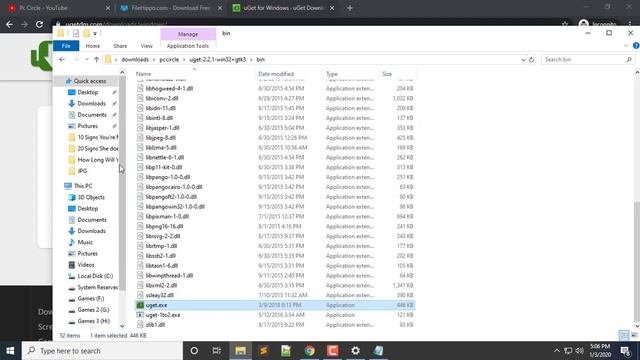Open the Share ribbon tab

point(120,46)
